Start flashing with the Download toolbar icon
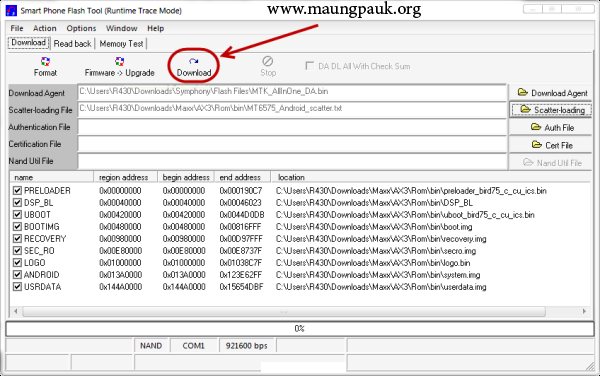This screenshot has width=600, height=376. [194, 67]
